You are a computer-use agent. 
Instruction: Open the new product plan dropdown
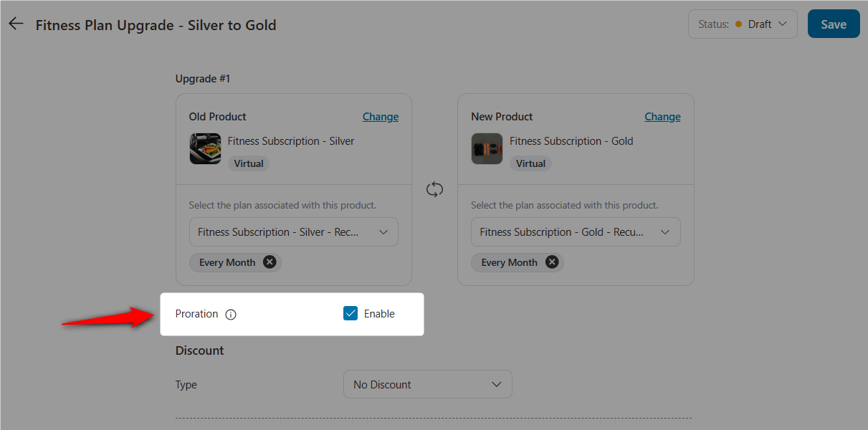click(x=576, y=232)
